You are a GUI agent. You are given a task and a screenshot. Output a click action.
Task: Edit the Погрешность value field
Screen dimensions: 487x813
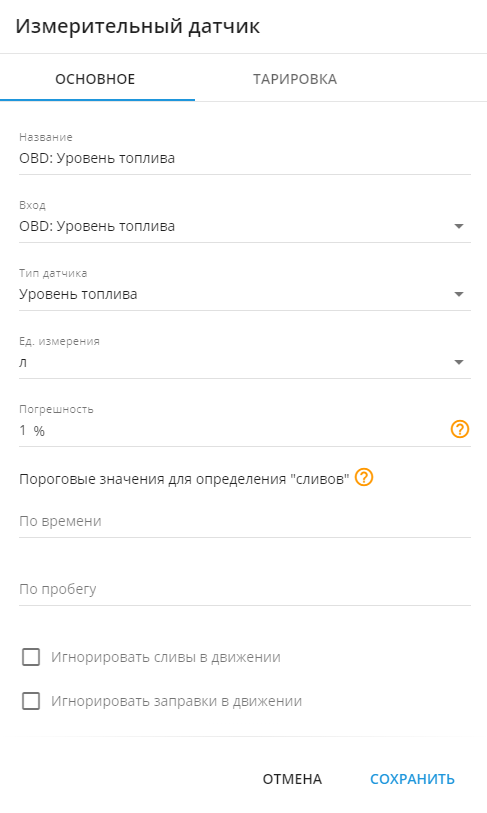pyautogui.click(x=233, y=430)
